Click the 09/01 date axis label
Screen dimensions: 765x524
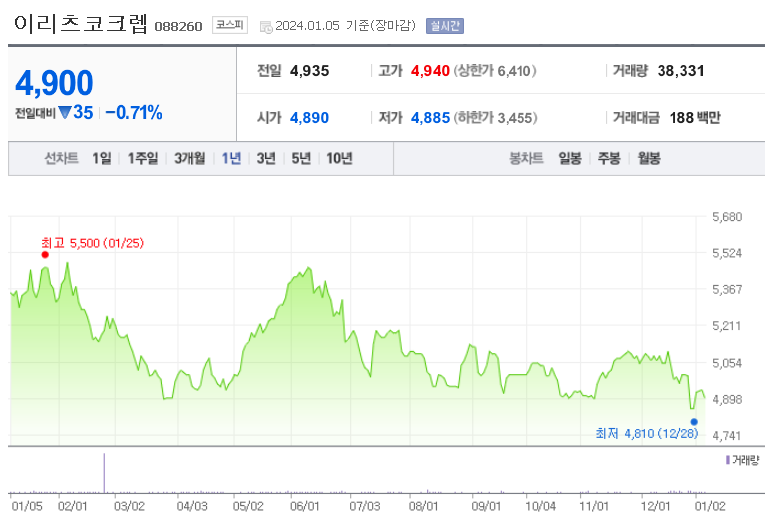pos(486,506)
